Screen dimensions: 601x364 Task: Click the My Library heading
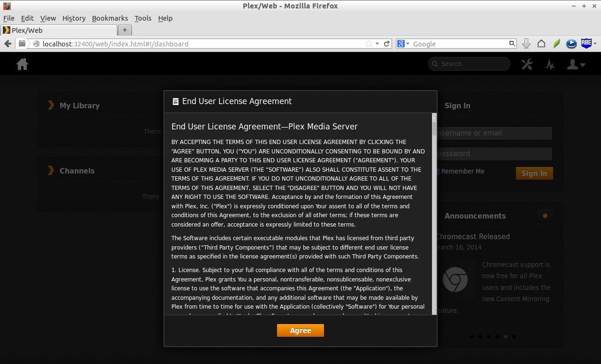(79, 106)
